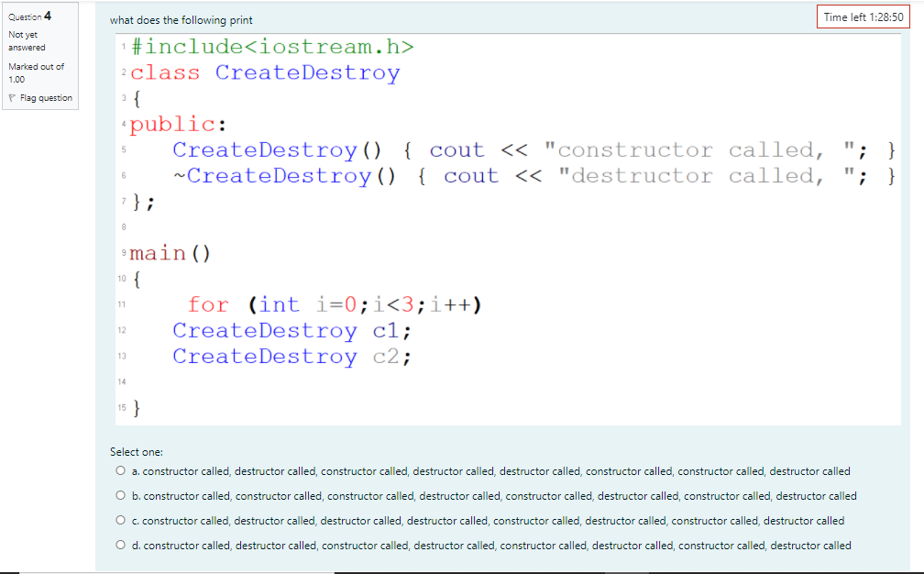Select answer option a
Screen dimensions: 924x574
pyautogui.click(x=120, y=470)
